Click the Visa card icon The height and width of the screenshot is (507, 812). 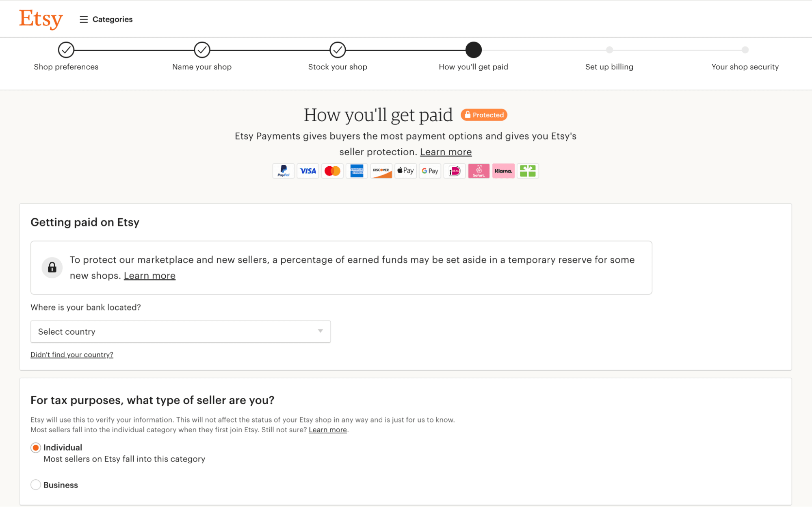click(308, 171)
